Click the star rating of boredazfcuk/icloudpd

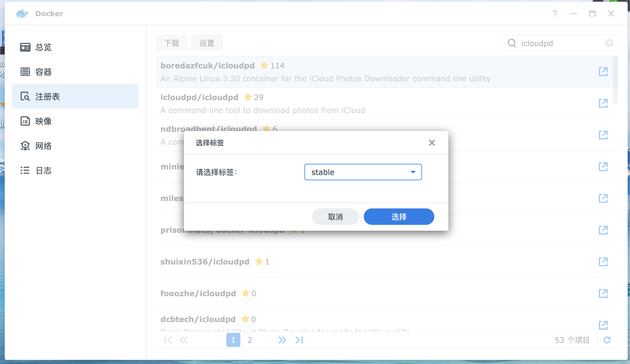pos(272,65)
